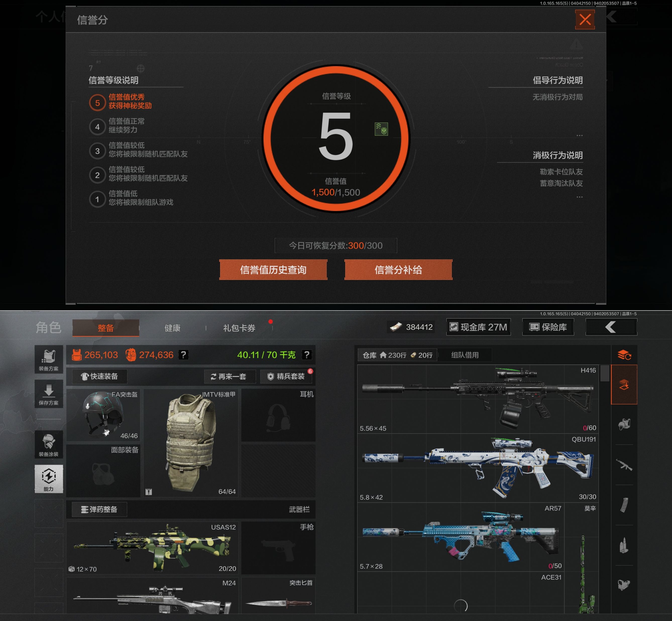
Task: Open the 礼包卡券 tab
Action: pos(239,328)
